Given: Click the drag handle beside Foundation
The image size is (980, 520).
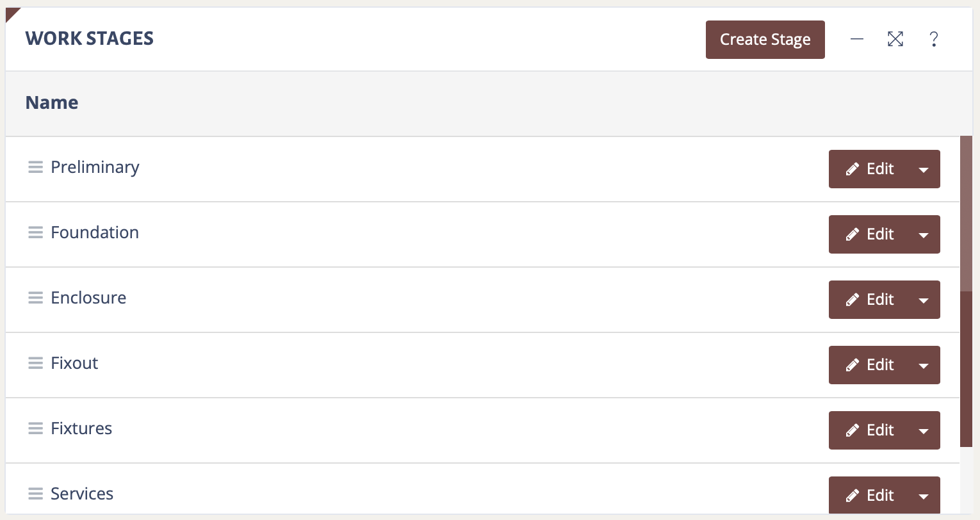Looking at the screenshot, I should click(36, 232).
